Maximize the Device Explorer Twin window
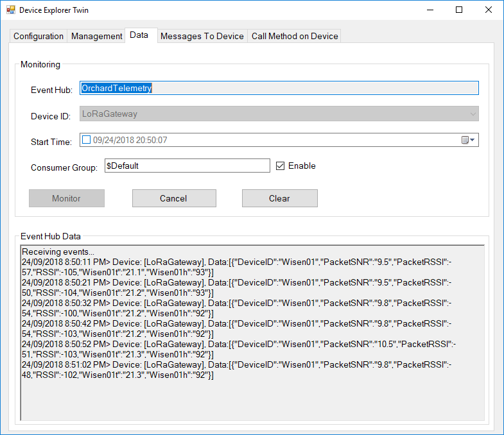This screenshot has width=504, height=435. pos(459,10)
